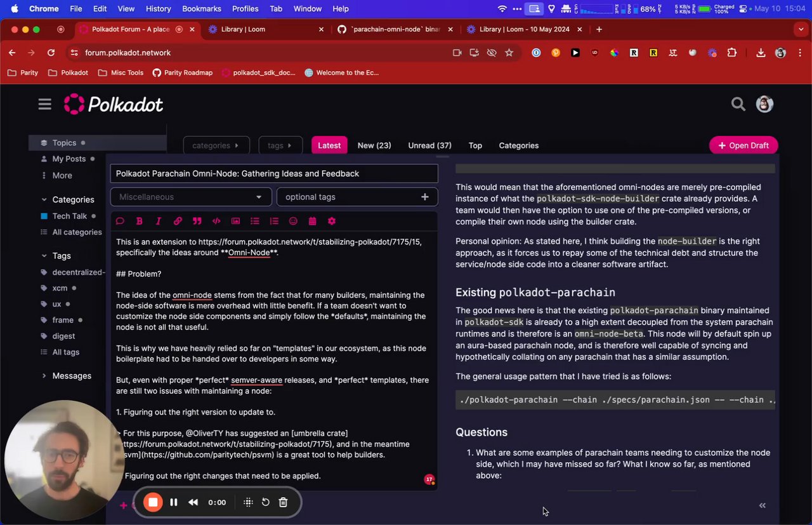Open Tech Talk category in sidebar
This screenshot has height=525, width=812.
click(x=69, y=216)
